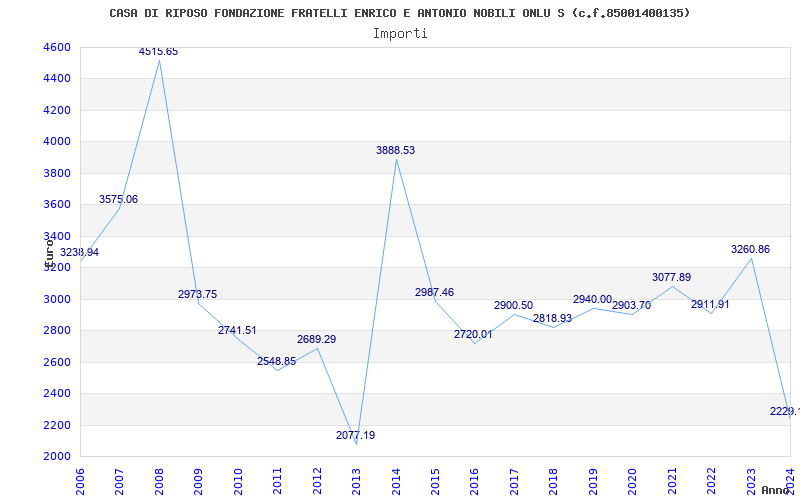Click the 2023 x-axis year label
The image size is (800, 500).
tap(751, 482)
